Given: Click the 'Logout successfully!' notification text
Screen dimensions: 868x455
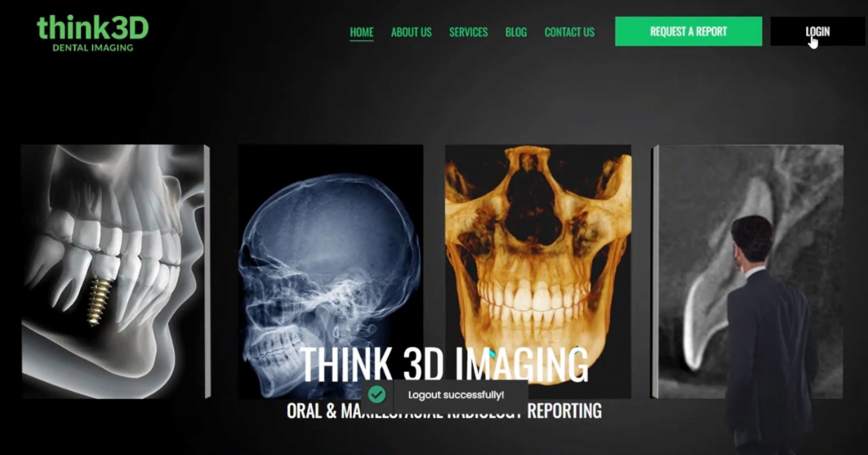Looking at the screenshot, I should click(x=456, y=395).
